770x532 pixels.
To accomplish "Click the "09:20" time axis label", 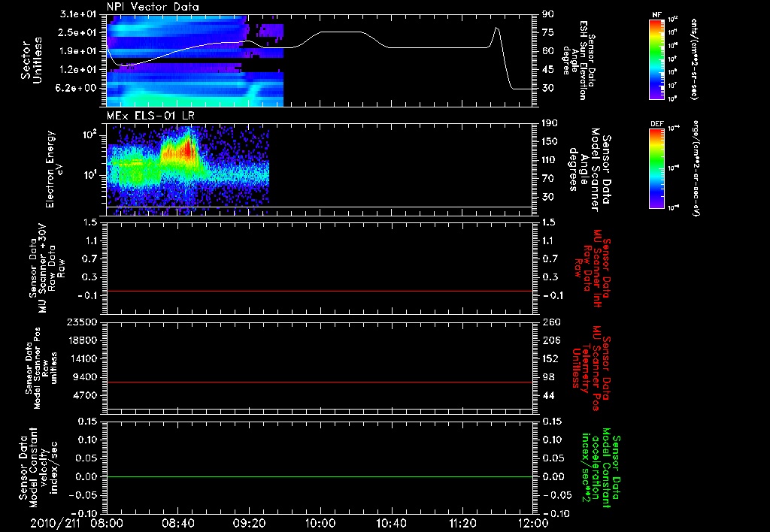I will pyautogui.click(x=249, y=524).
